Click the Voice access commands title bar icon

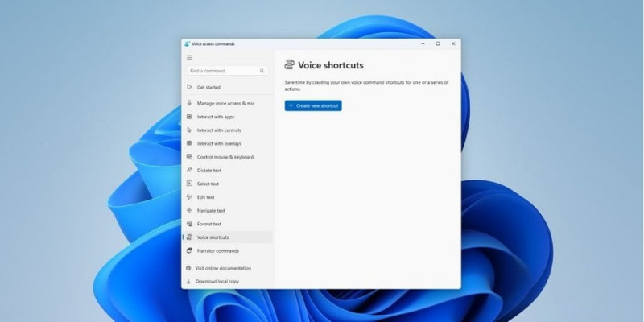pos(188,44)
